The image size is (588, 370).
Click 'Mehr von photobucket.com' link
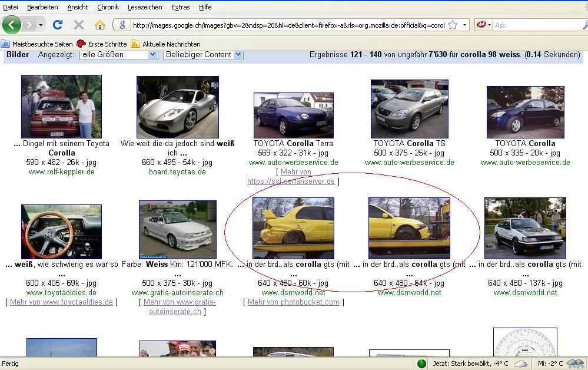pyautogui.click(x=293, y=302)
